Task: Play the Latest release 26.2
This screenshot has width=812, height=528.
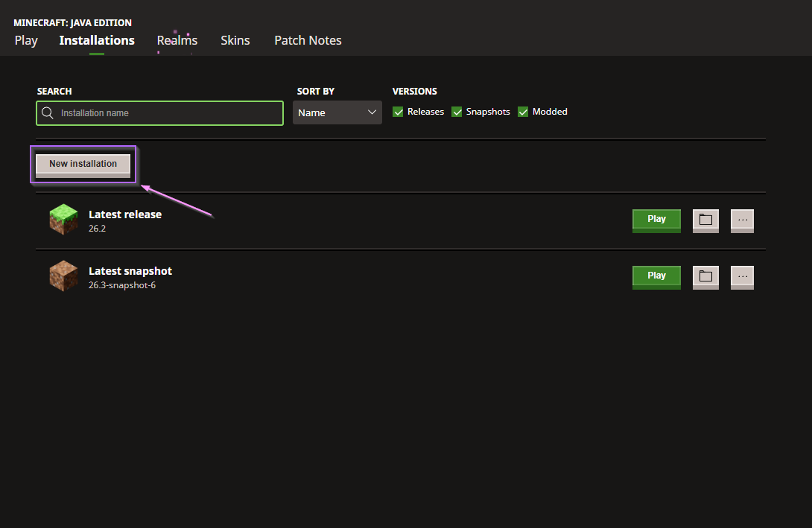Action: 656,220
